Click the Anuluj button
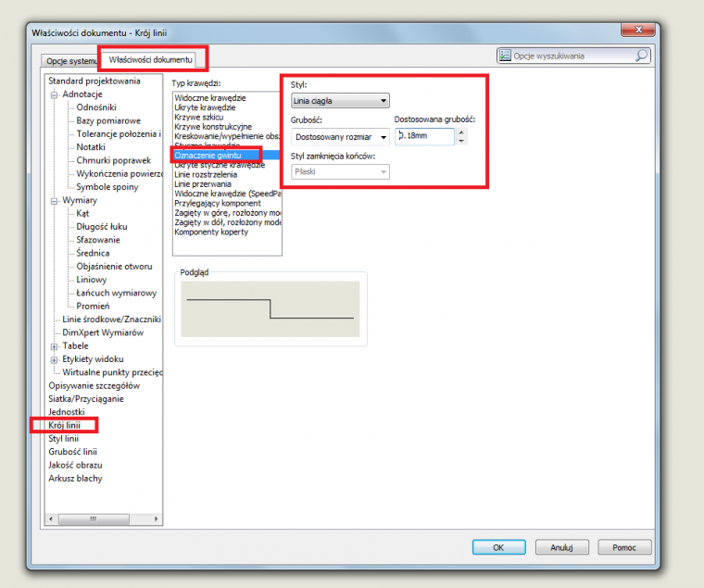The width and height of the screenshot is (704, 588). coord(561,547)
